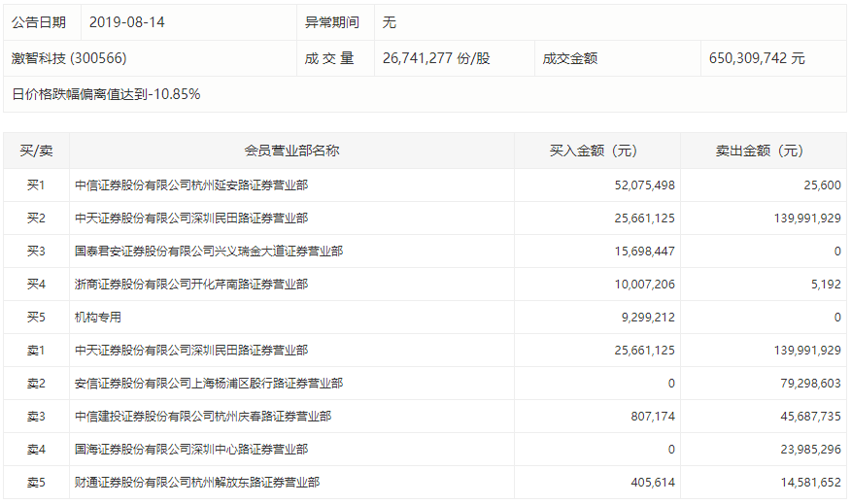Click stock name 激智科技 (300566)

[69, 58]
